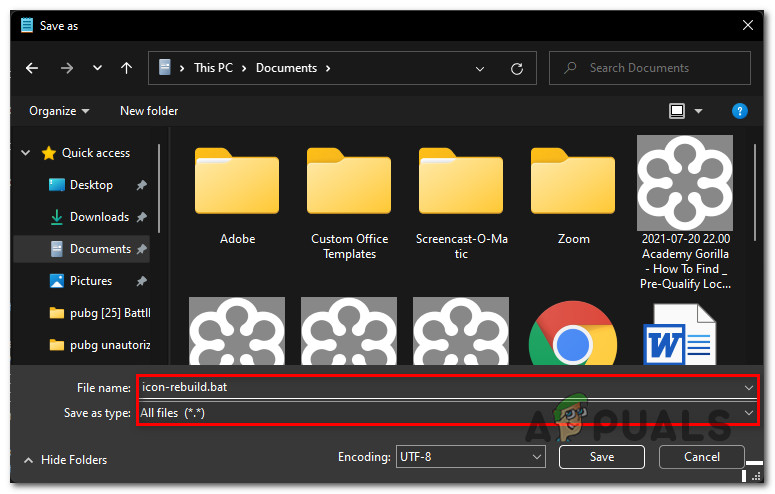Select Downloads in the navigation pane

point(98,217)
